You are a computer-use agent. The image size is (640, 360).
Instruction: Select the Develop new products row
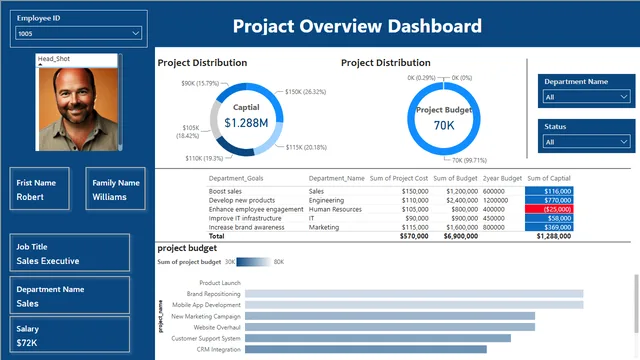390,200
